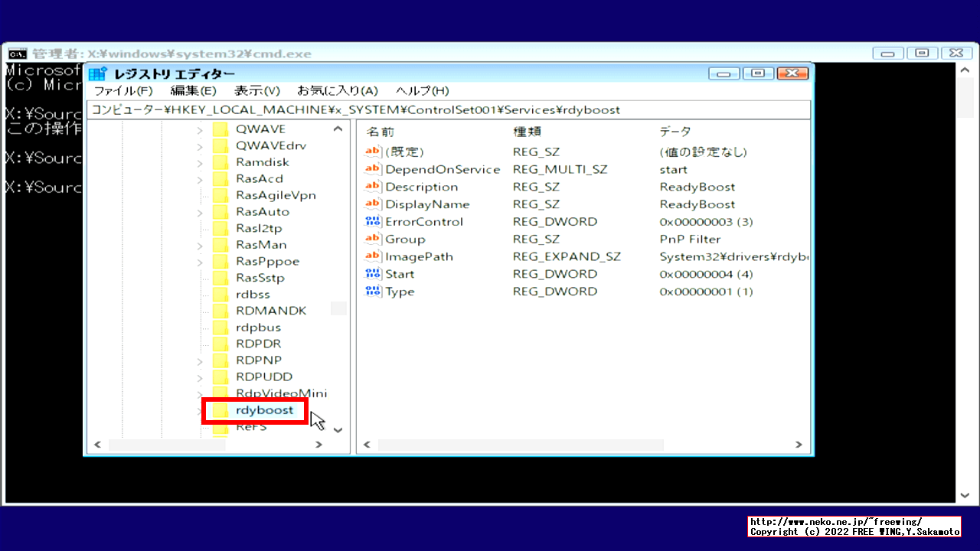Expand the RDPNP registry key
The width and height of the screenshot is (980, 551).
click(x=199, y=360)
